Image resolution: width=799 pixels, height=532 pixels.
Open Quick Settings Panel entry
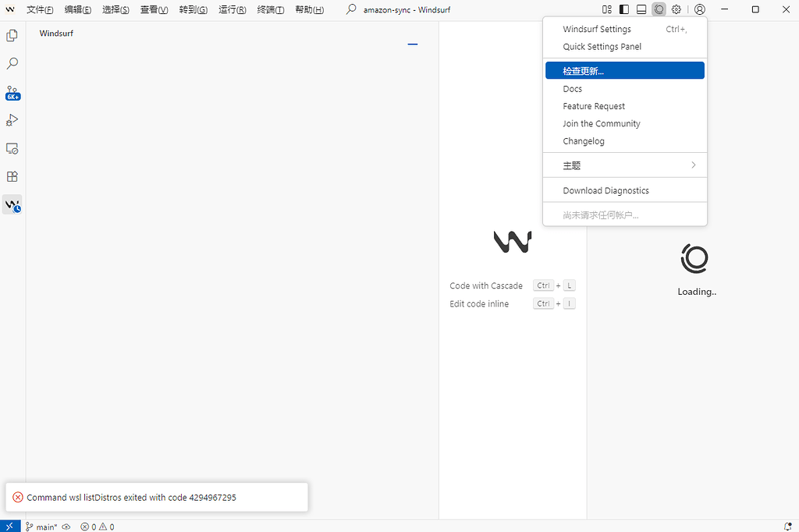[625, 46]
